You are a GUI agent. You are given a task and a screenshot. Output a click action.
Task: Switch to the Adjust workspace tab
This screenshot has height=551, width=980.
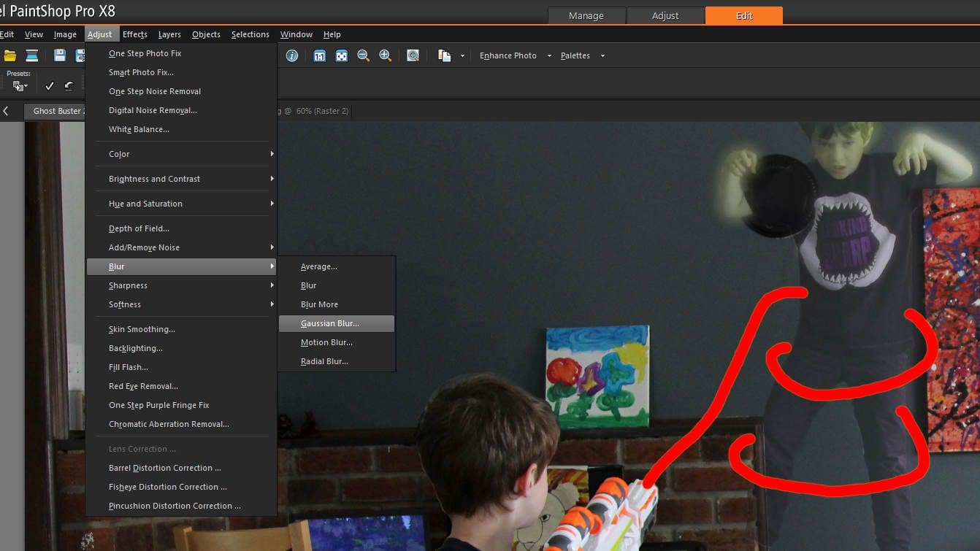[665, 15]
